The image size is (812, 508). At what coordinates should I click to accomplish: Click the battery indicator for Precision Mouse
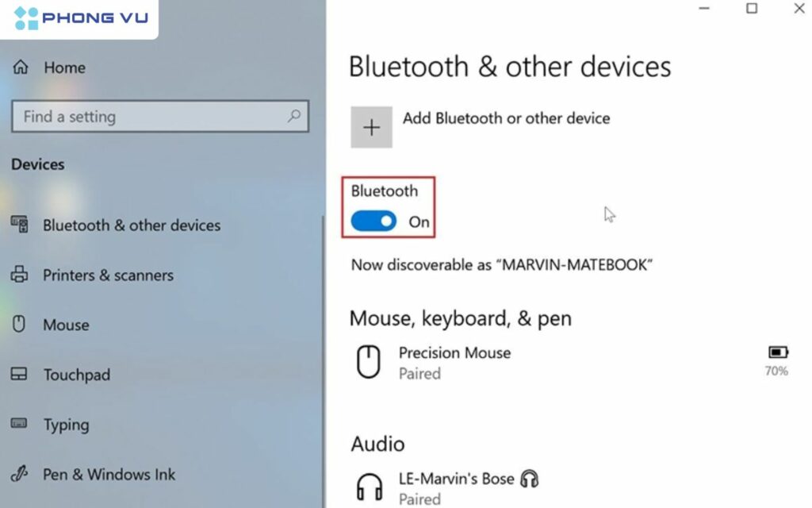pos(777,352)
